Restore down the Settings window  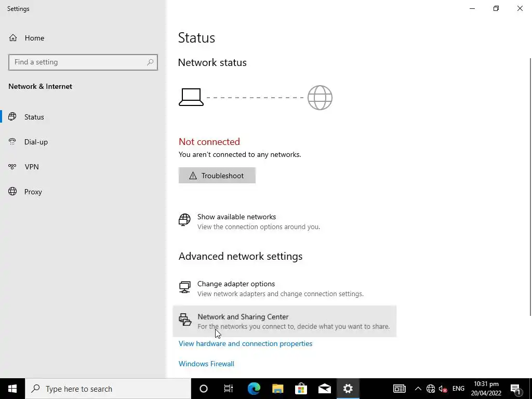[496, 8]
